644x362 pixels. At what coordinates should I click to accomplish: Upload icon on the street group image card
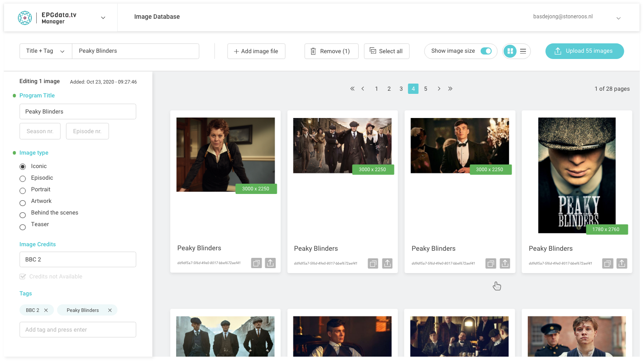click(x=387, y=264)
